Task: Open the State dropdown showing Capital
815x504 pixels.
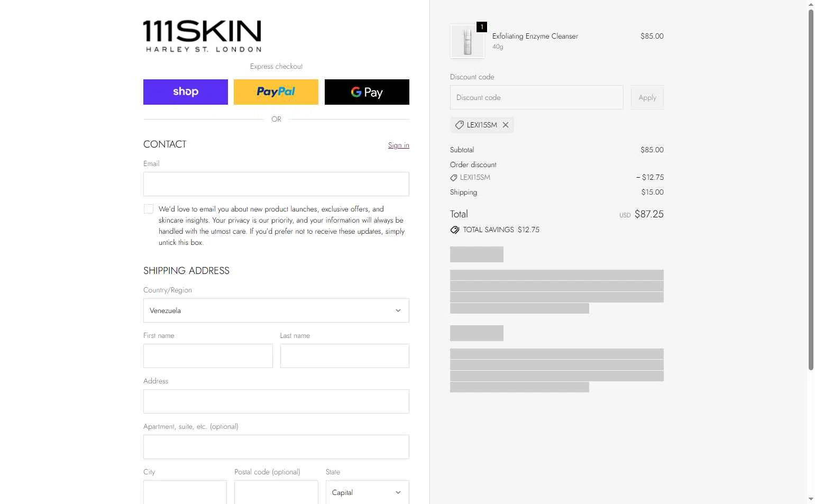Action: click(x=368, y=492)
